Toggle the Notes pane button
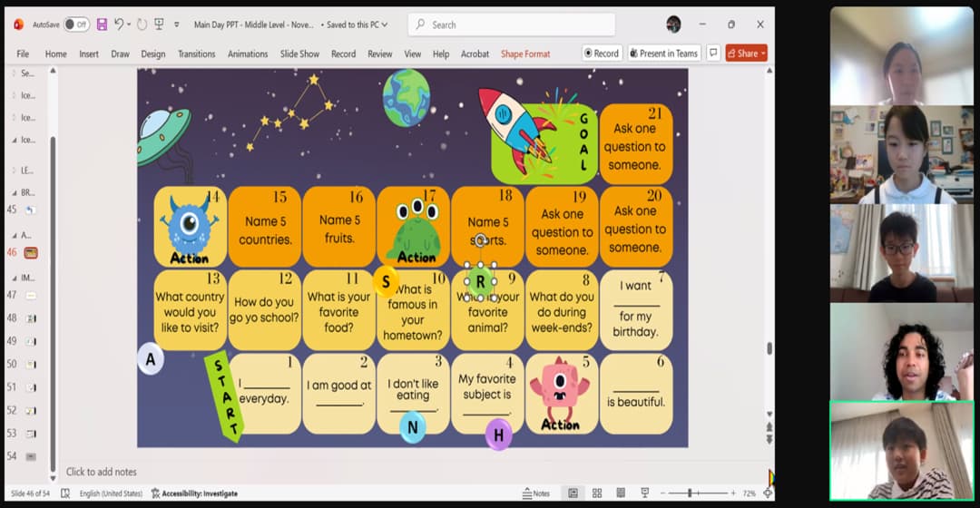 pos(536,493)
